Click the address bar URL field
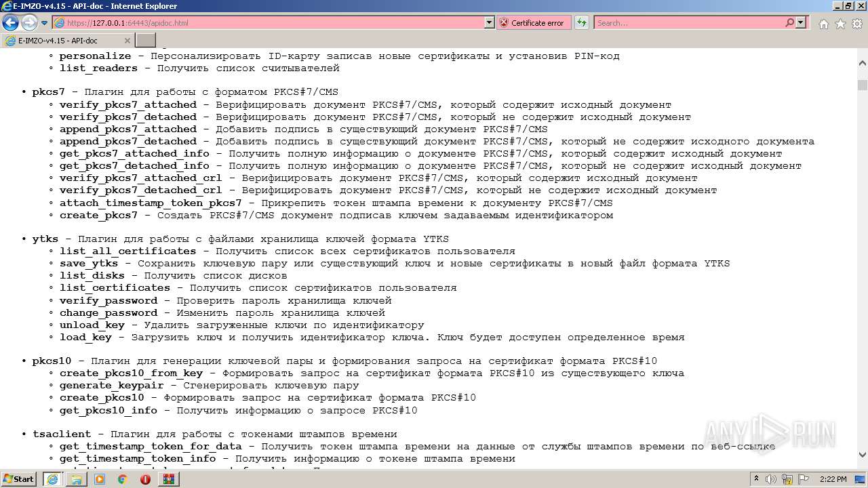 (x=269, y=22)
